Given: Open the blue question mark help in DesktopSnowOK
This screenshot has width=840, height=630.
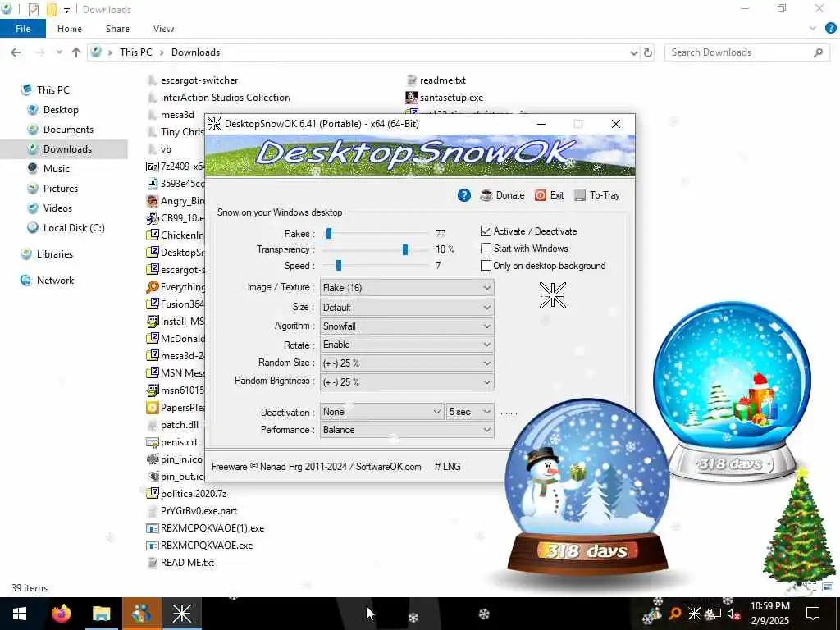Looking at the screenshot, I should coord(464,195).
